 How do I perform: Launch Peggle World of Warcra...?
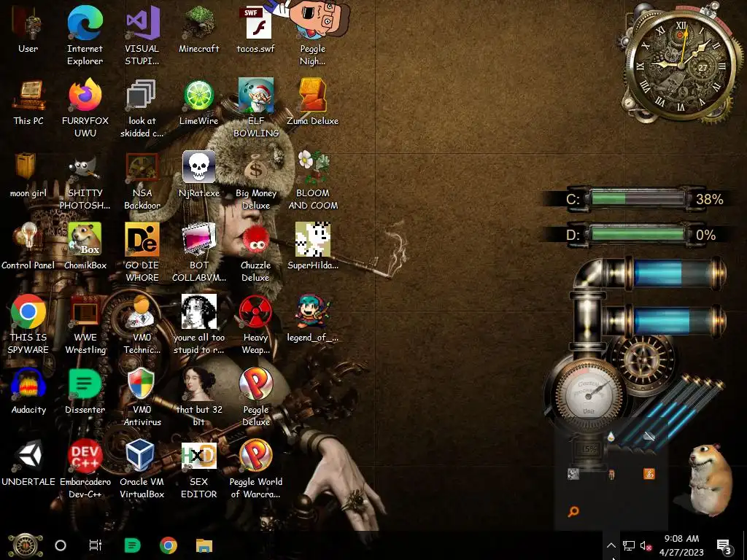tap(256, 469)
